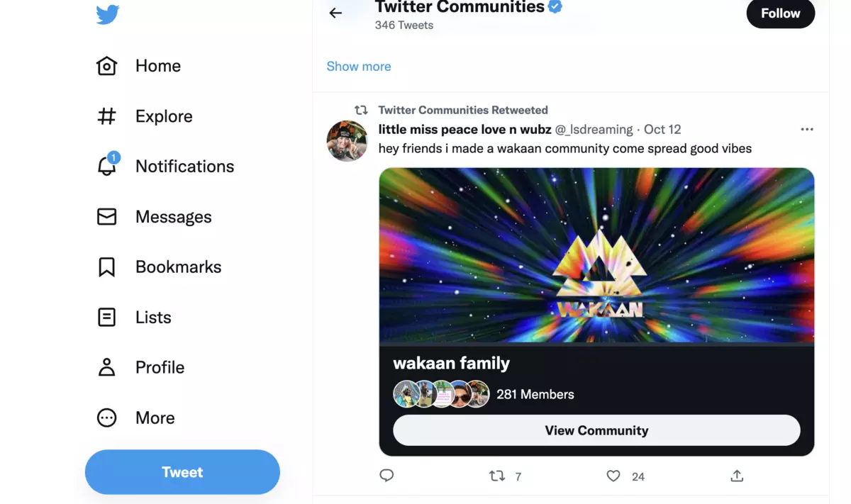Open the More menu with ellipsis icon

(x=106, y=418)
